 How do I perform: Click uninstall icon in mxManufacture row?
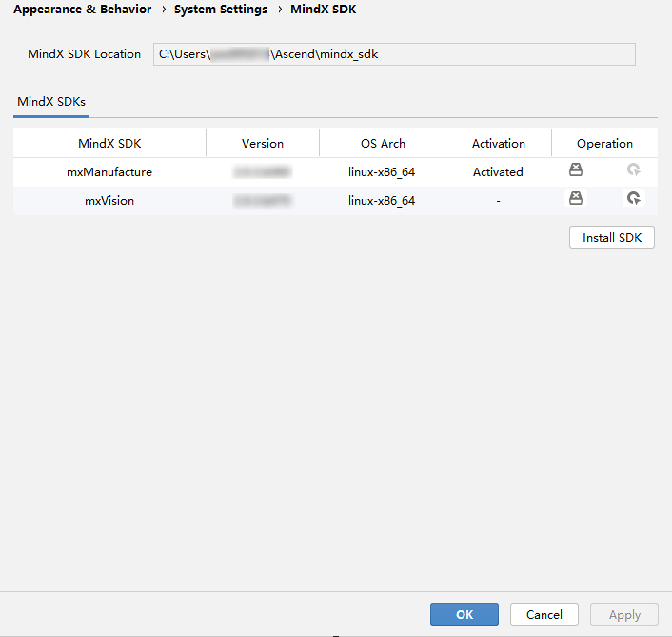(x=576, y=169)
